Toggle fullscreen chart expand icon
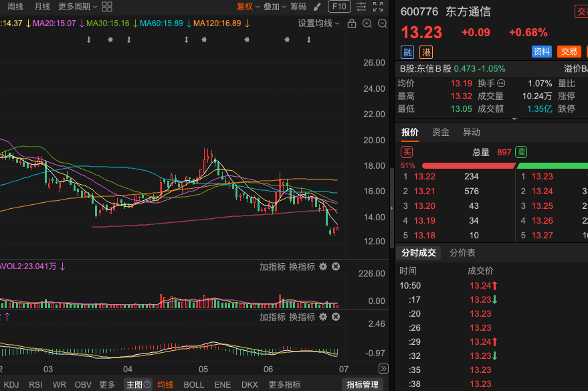 coord(378,7)
